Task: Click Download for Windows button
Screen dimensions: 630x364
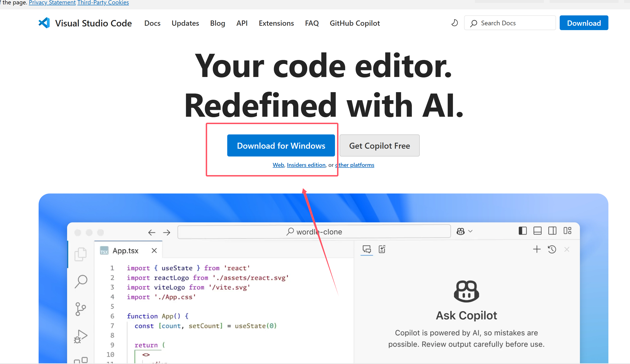Action: pos(281,145)
